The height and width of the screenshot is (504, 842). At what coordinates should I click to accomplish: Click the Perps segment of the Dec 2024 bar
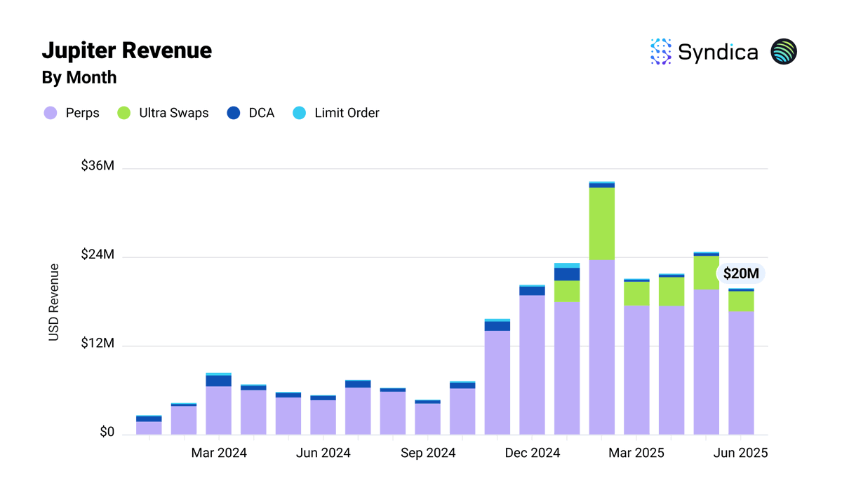[x=533, y=365]
